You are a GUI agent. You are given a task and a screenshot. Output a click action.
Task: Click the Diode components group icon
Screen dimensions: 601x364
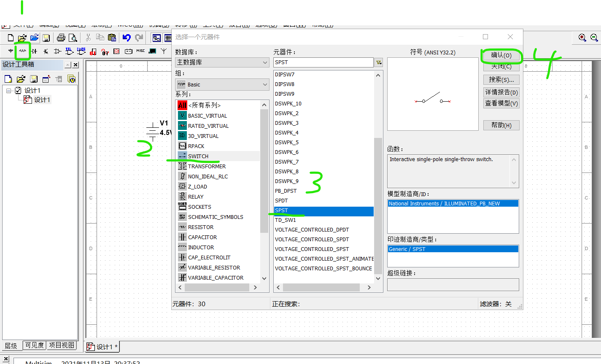coord(35,51)
